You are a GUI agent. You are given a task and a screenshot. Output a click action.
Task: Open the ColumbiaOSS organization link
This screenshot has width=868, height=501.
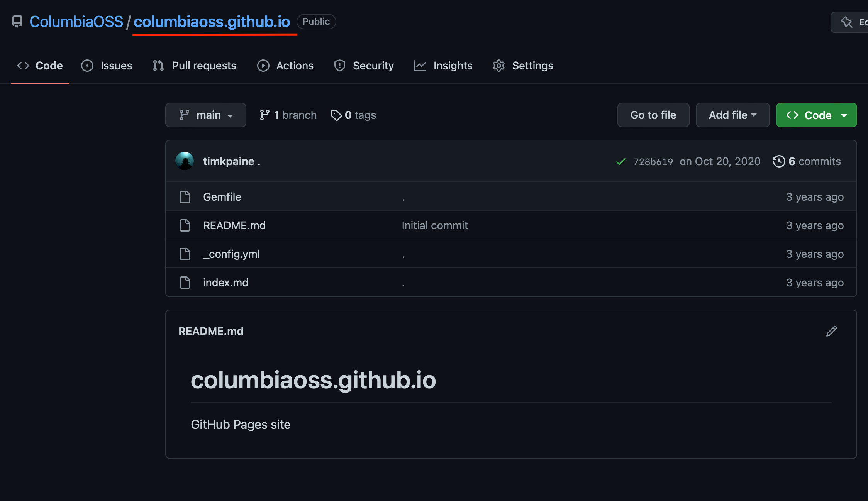(76, 22)
